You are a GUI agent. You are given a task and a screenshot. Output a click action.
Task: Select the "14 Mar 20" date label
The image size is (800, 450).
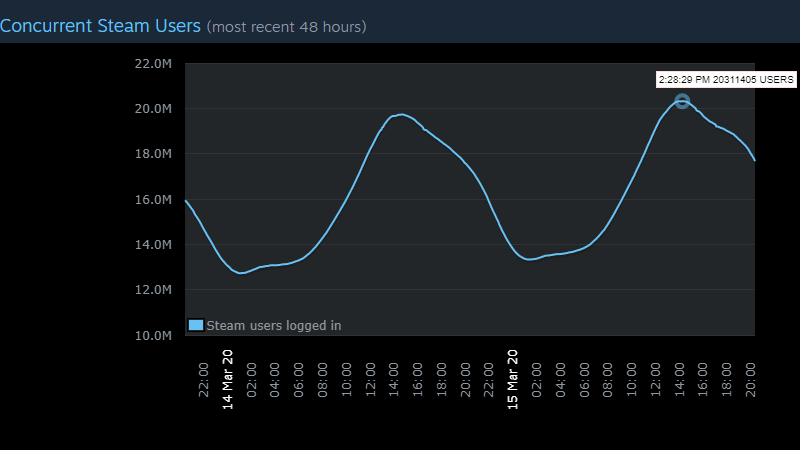(227, 379)
